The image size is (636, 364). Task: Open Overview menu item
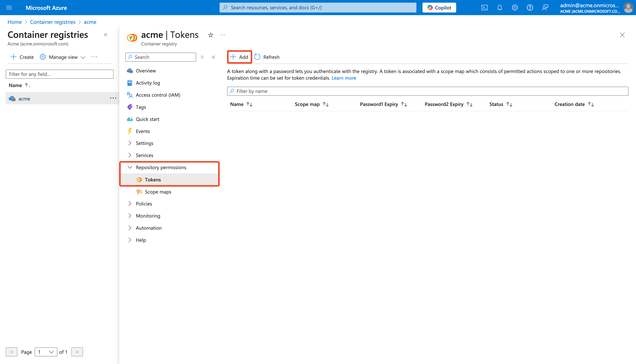(x=146, y=71)
